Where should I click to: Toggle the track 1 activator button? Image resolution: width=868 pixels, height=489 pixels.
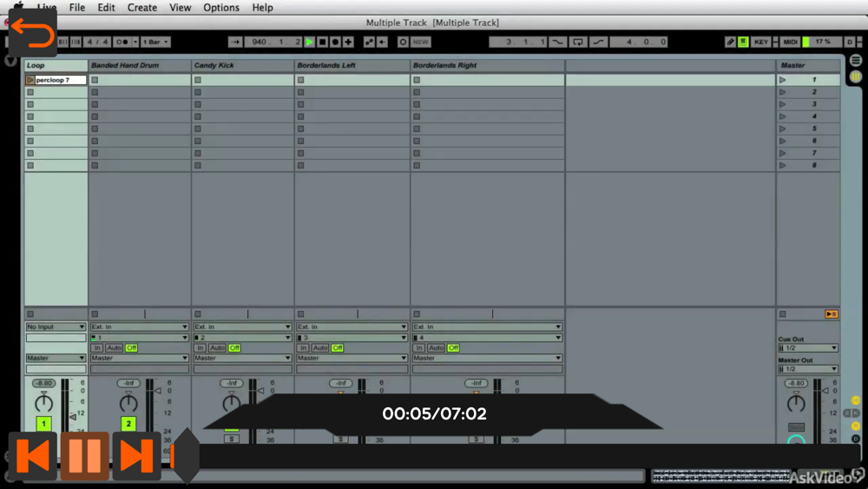[43, 424]
